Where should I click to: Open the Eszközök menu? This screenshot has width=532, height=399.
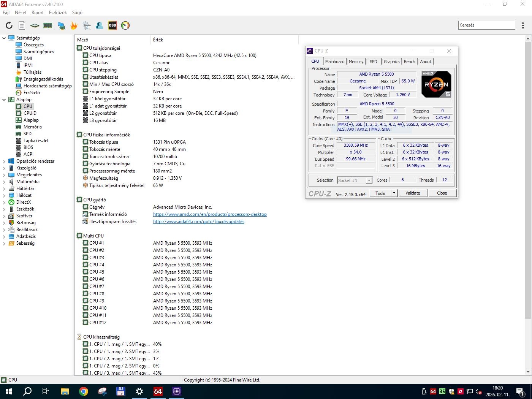coord(58,13)
